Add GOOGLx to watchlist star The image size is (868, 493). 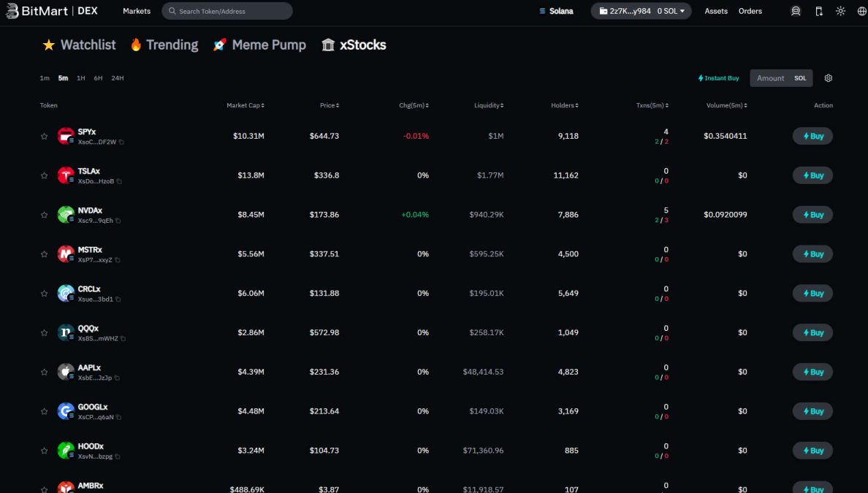45,411
